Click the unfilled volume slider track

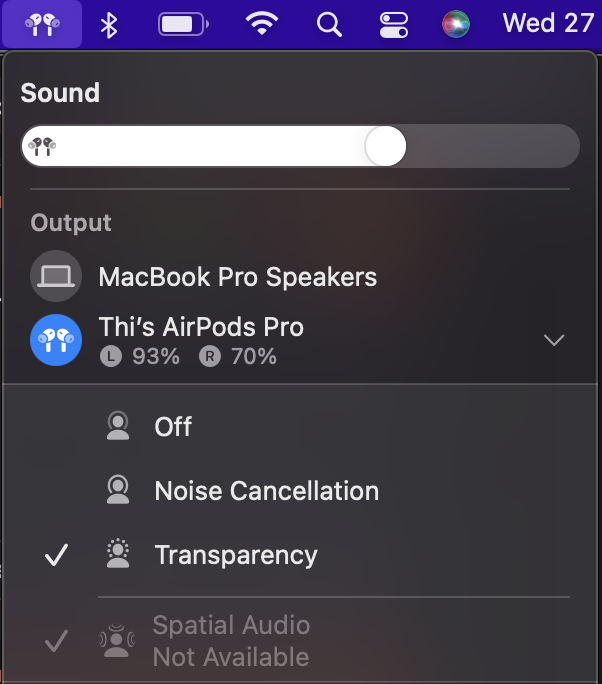[x=493, y=146]
